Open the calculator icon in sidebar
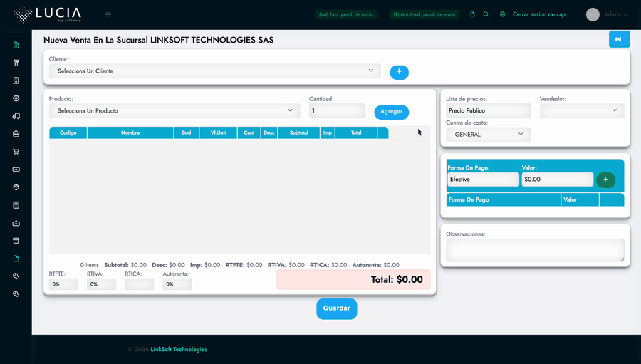The image size is (641, 364). click(16, 205)
